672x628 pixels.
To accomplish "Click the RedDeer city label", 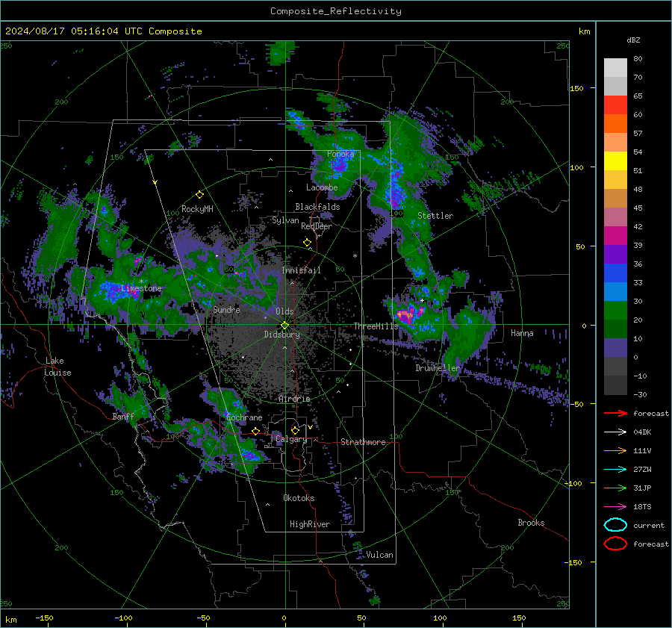I will pos(317,226).
